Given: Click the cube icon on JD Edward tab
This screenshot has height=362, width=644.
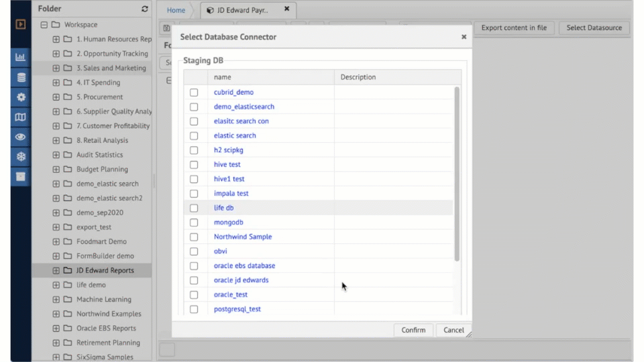Looking at the screenshot, I should pos(210,10).
